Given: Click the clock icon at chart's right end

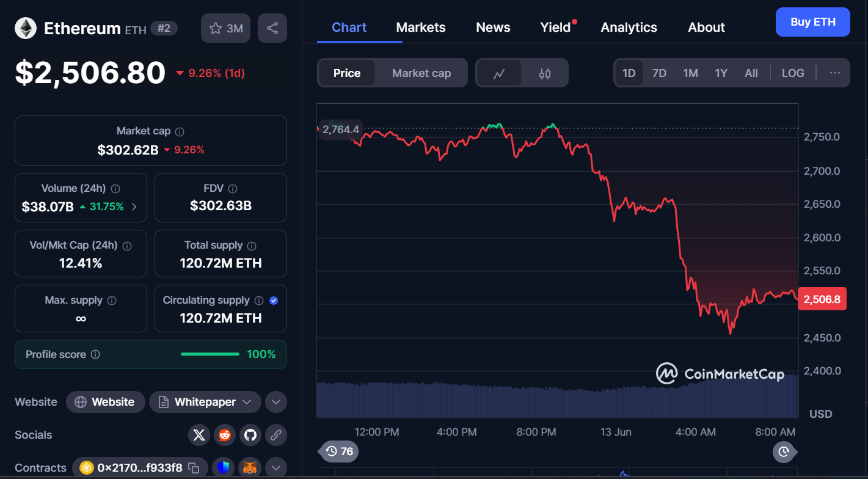Looking at the screenshot, I should click(784, 452).
